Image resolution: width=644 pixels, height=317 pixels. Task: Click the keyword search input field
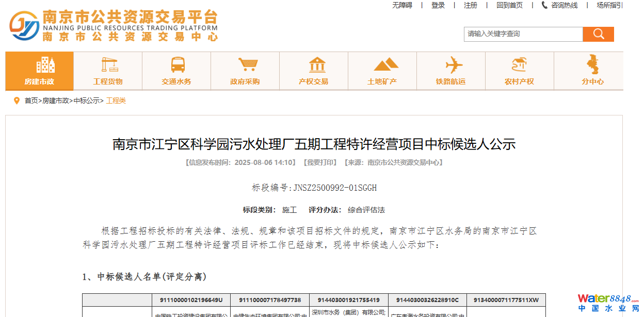click(x=523, y=34)
